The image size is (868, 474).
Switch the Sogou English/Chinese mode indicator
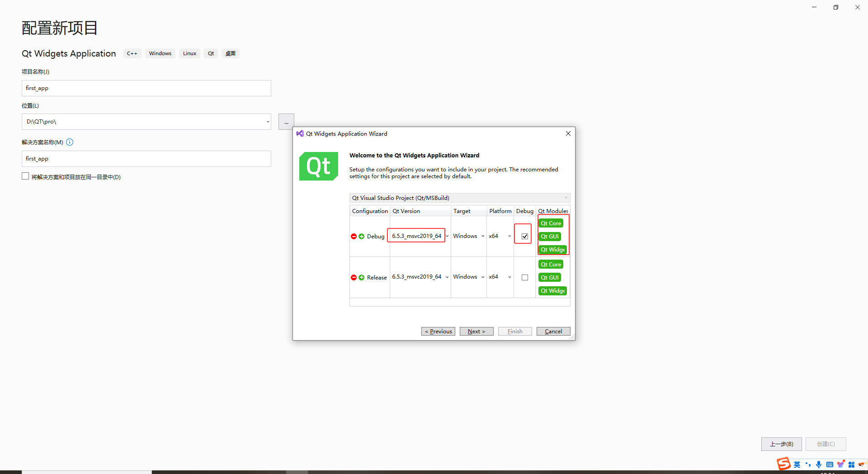tap(797, 465)
